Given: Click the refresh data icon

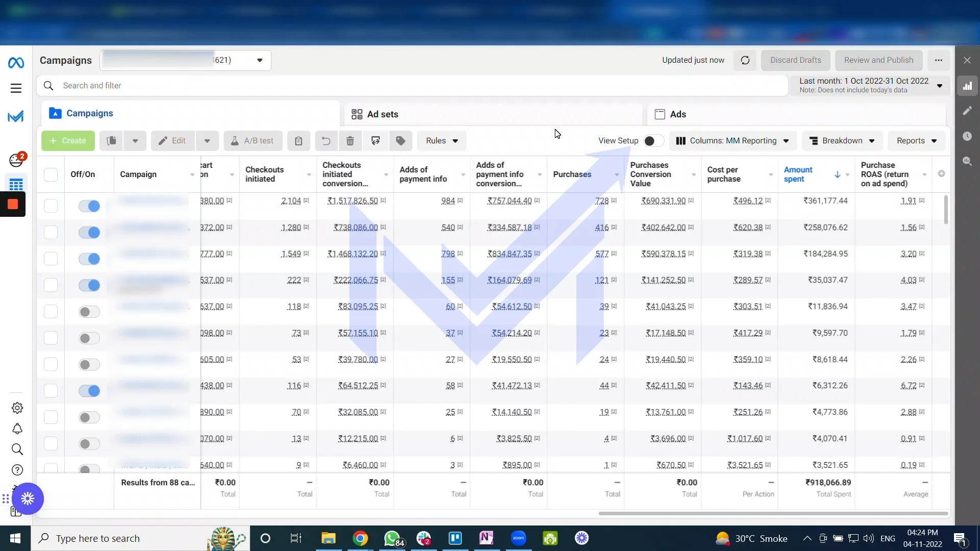Looking at the screenshot, I should [745, 60].
